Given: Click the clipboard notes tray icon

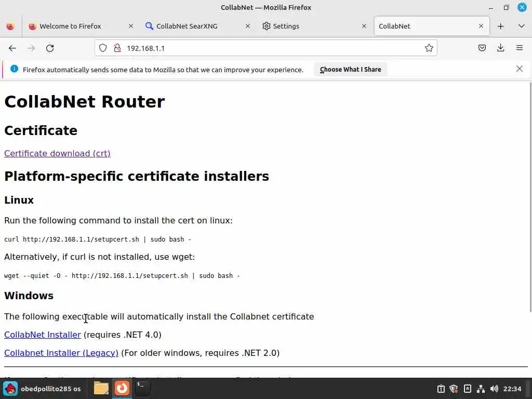Looking at the screenshot, I should tap(467, 389).
